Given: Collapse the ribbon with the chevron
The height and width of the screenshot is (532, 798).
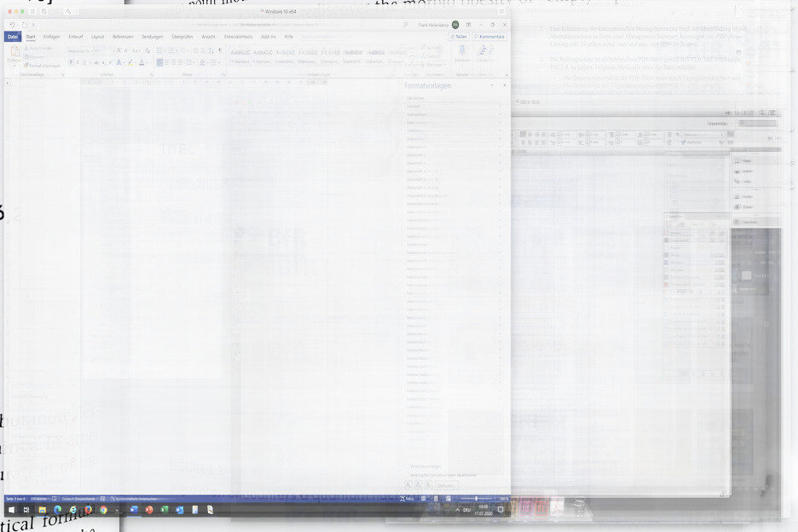Looking at the screenshot, I should coord(506,75).
